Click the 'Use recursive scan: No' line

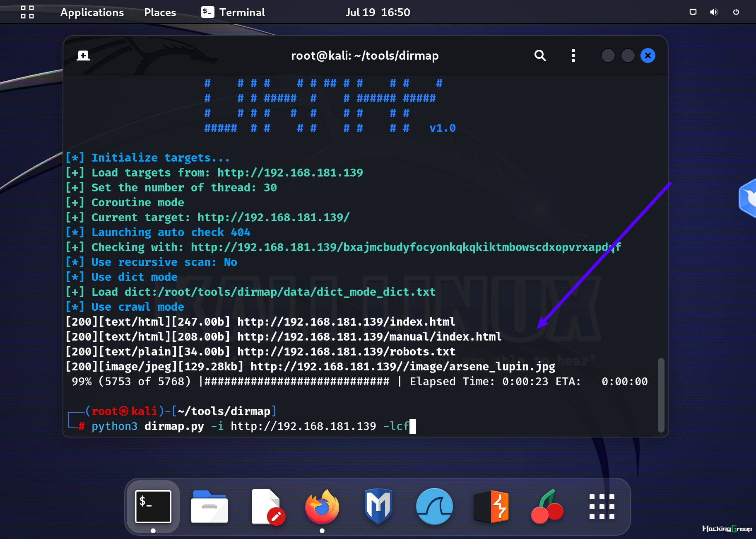151,262
